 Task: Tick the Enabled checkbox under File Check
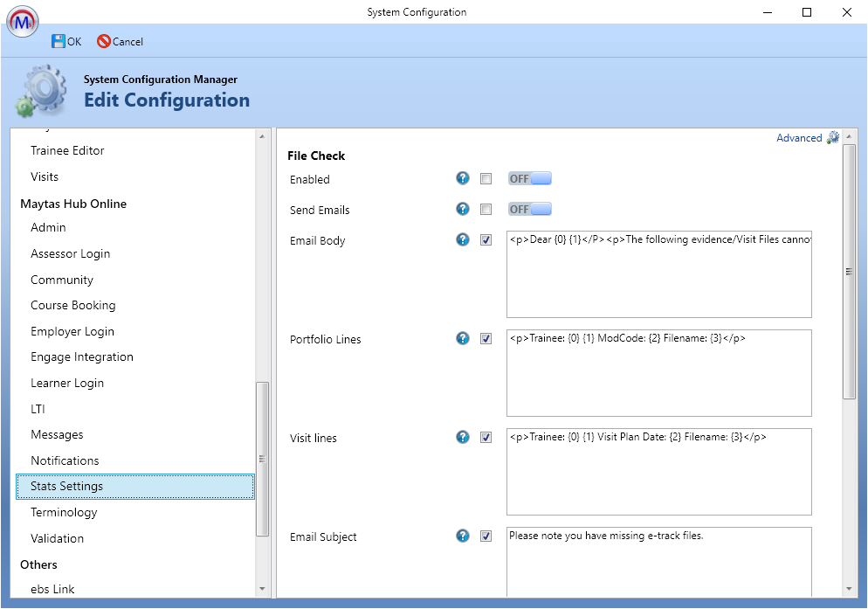tap(486, 179)
